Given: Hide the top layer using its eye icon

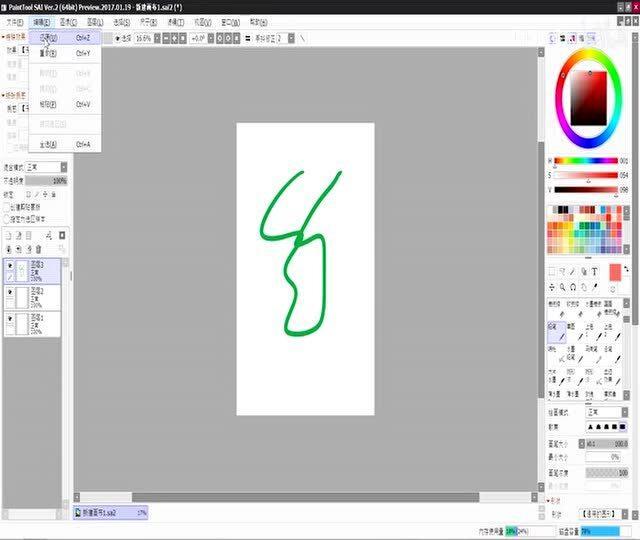Looking at the screenshot, I should click(10, 267).
